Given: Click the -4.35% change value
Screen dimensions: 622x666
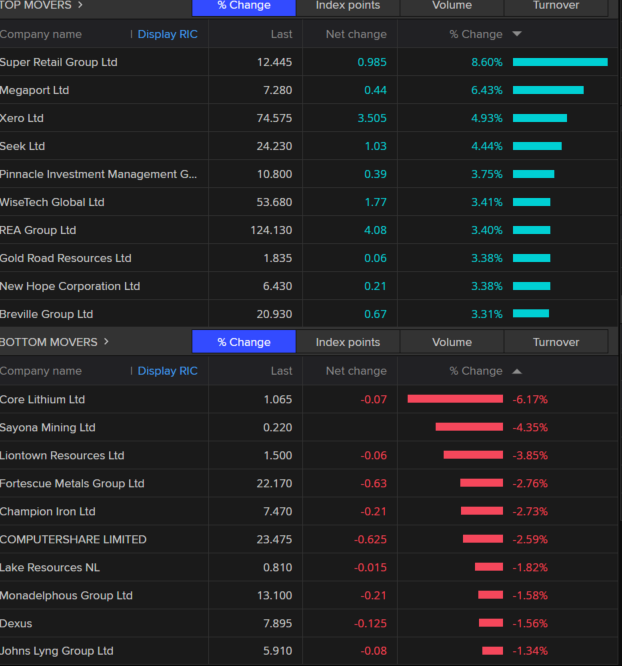Looking at the screenshot, I should point(530,427).
